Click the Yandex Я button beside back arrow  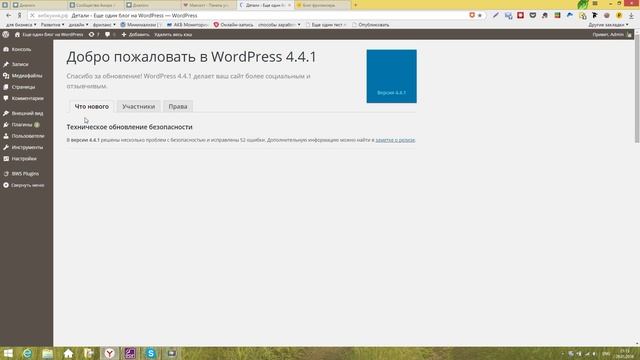point(19,15)
